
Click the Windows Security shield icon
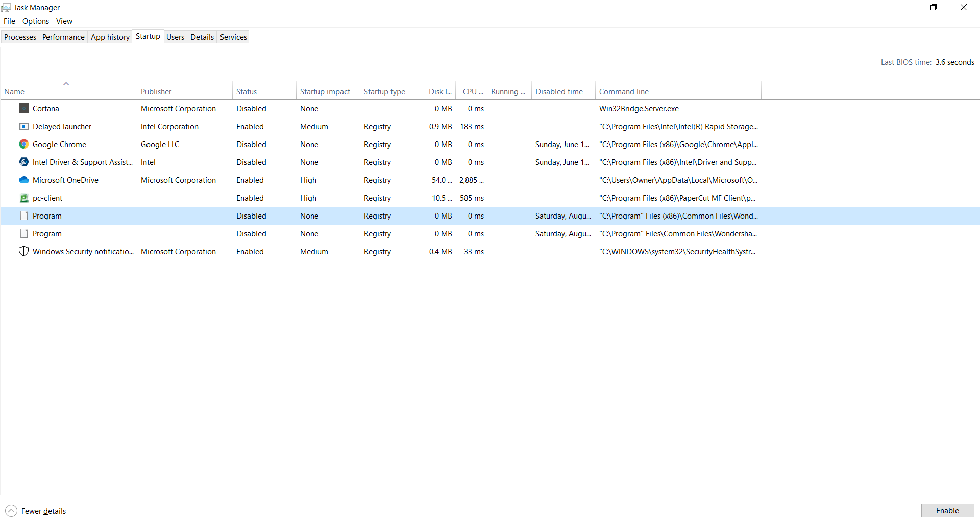coord(24,251)
